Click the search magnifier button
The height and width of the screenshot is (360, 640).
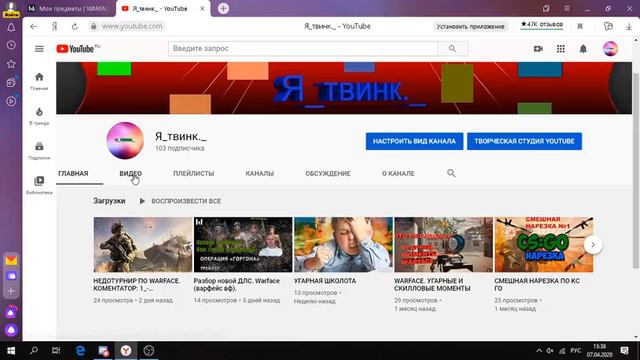point(452,49)
